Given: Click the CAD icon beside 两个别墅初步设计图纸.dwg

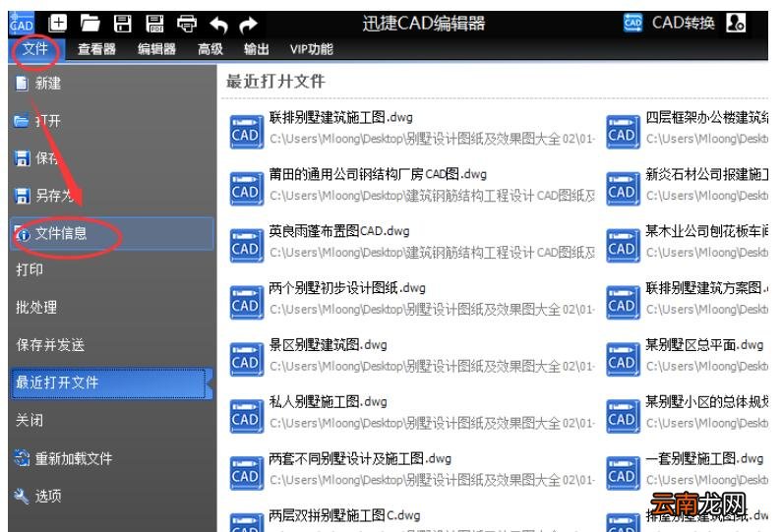Looking at the screenshot, I should 246,303.
